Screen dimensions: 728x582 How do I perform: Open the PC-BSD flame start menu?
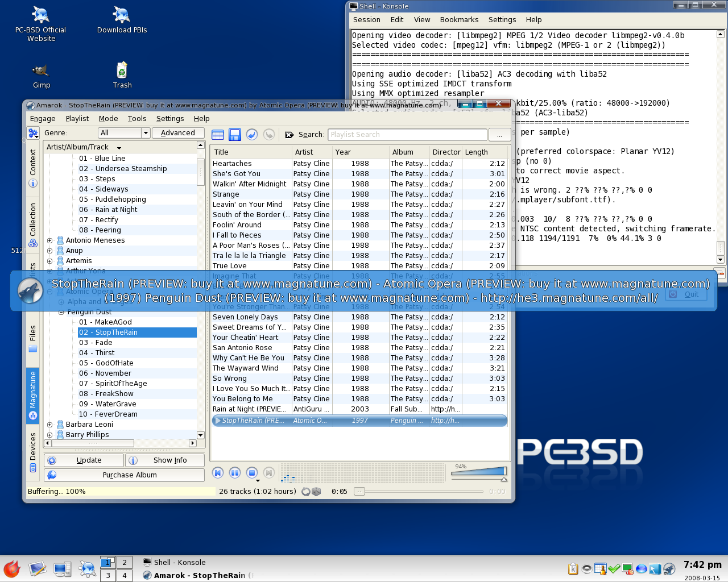pyautogui.click(x=12, y=569)
